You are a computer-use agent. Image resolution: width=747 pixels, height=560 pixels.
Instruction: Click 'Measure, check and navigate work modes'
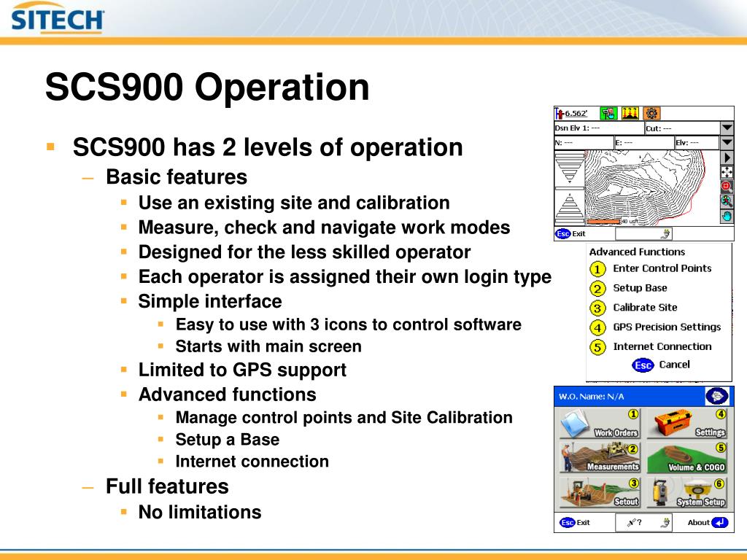[x=325, y=227]
